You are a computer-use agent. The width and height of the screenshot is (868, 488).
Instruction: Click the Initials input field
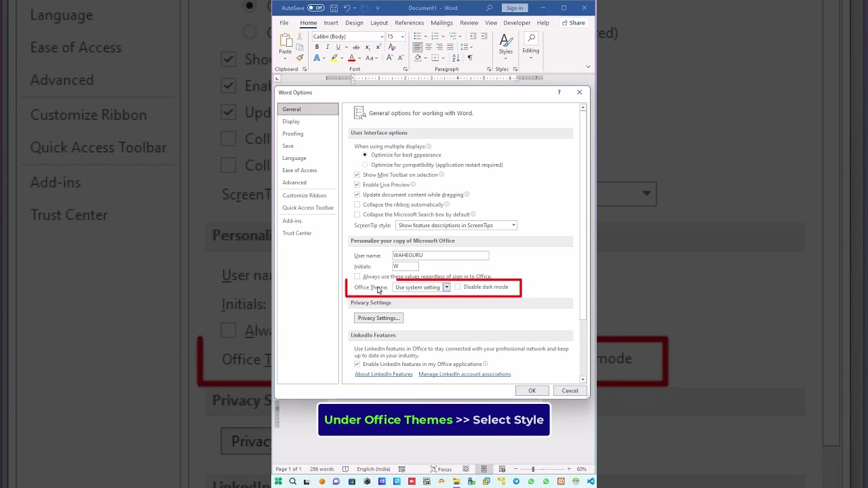point(406,266)
